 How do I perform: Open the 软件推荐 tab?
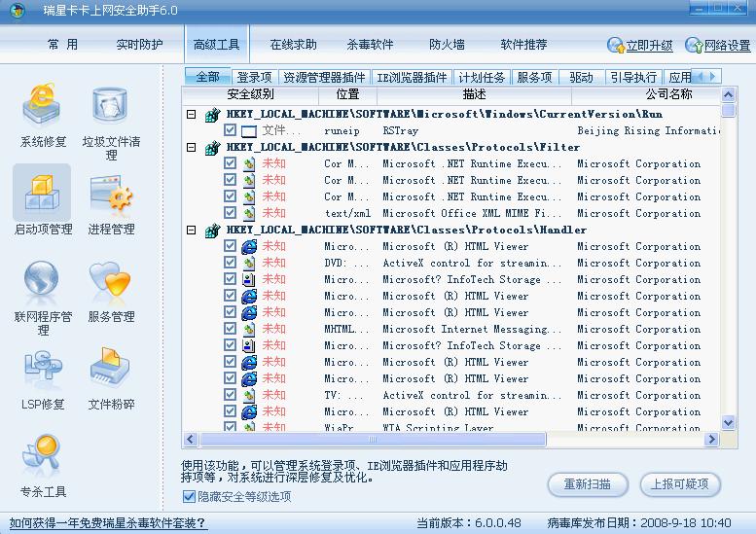point(524,45)
